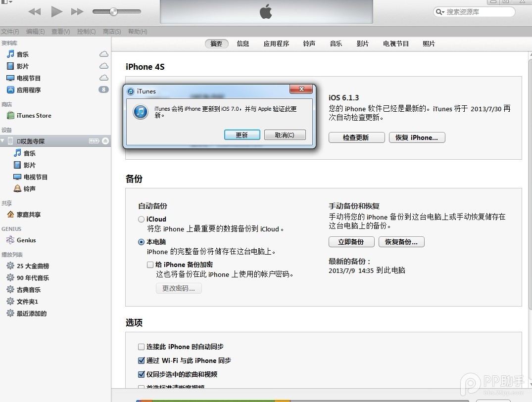Open the 25 大金曲榜 smart playlist
This screenshot has width=532, height=402.
click(33, 266)
